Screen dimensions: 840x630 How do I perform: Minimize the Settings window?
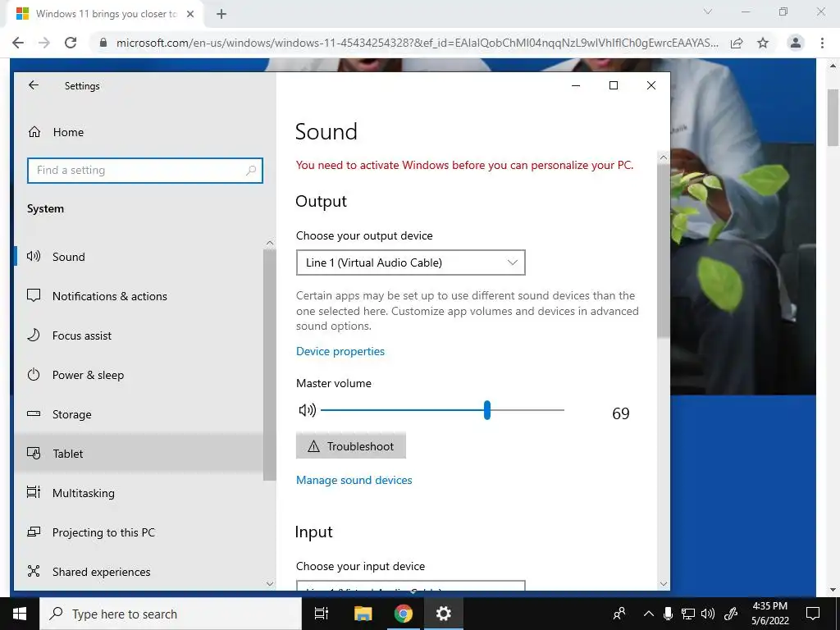click(576, 85)
